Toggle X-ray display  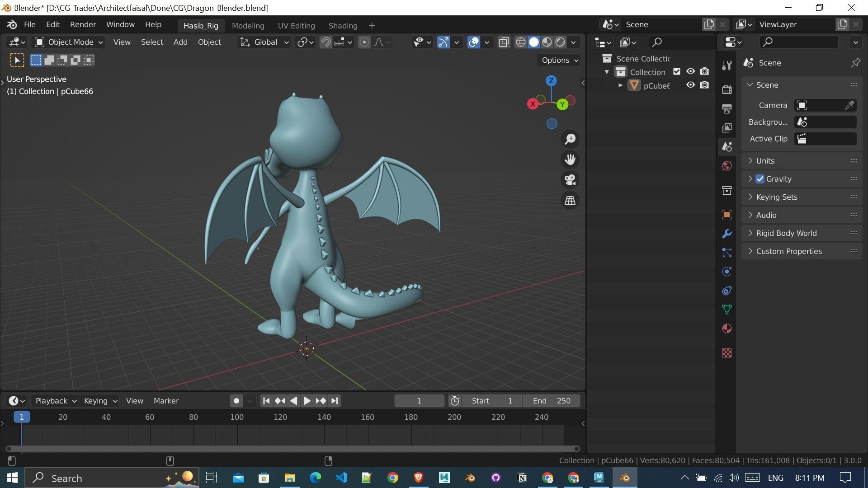(x=504, y=42)
